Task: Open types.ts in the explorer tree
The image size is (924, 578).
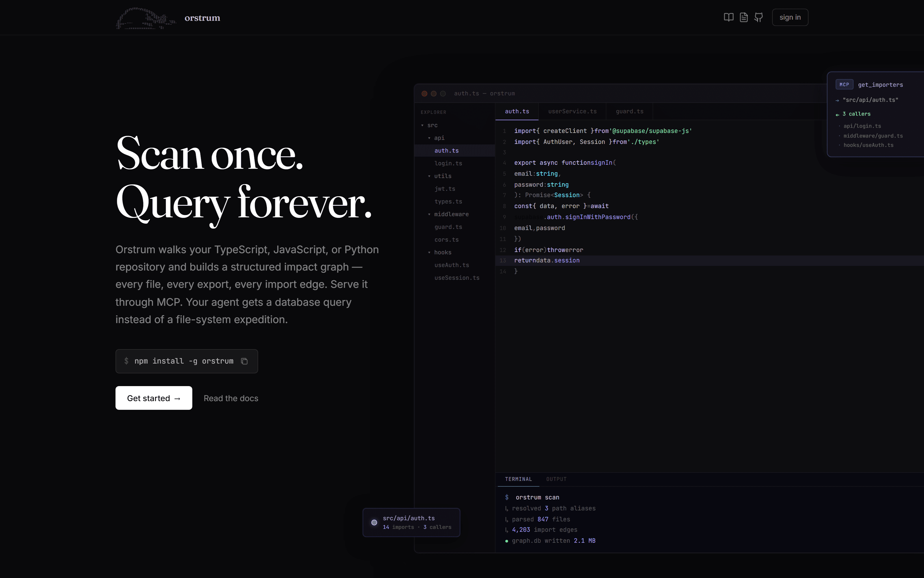Action: click(x=448, y=201)
